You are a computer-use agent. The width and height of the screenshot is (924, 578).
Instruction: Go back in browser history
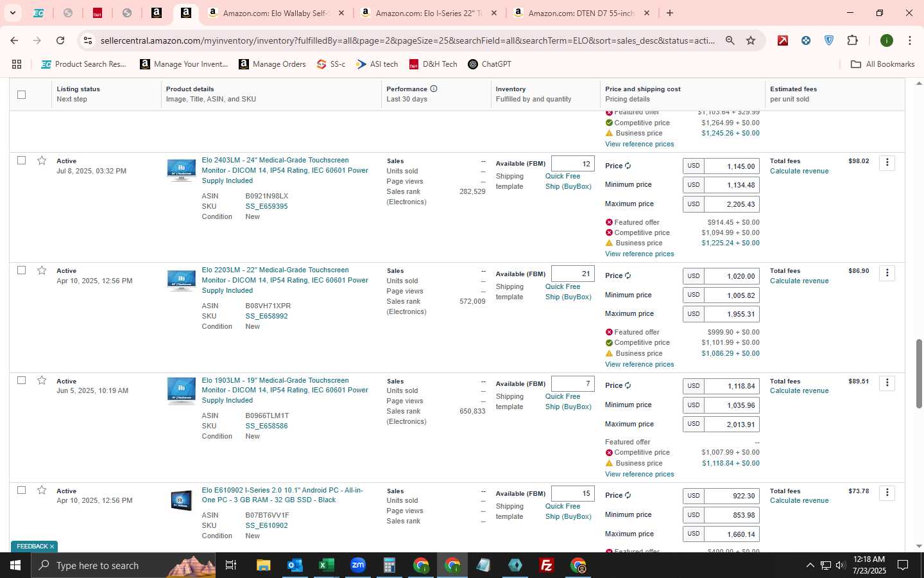coord(14,40)
